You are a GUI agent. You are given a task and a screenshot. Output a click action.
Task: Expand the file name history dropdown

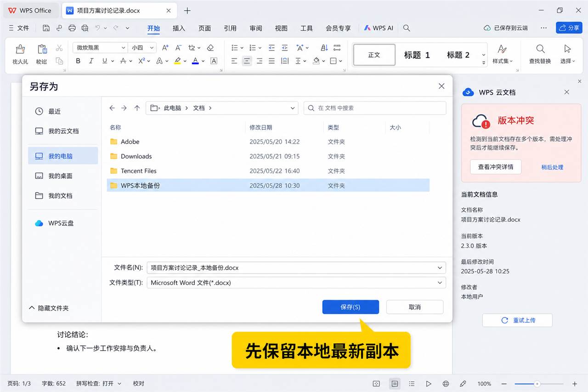click(440, 267)
